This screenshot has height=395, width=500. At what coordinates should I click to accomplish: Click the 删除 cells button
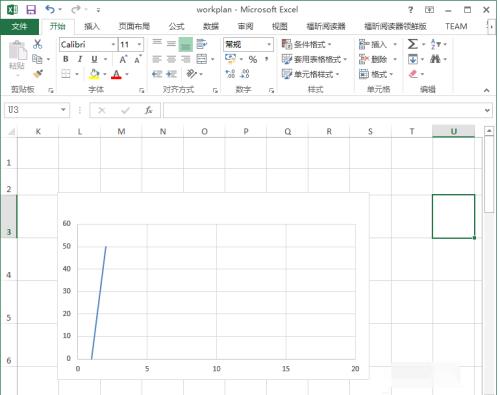click(373, 59)
